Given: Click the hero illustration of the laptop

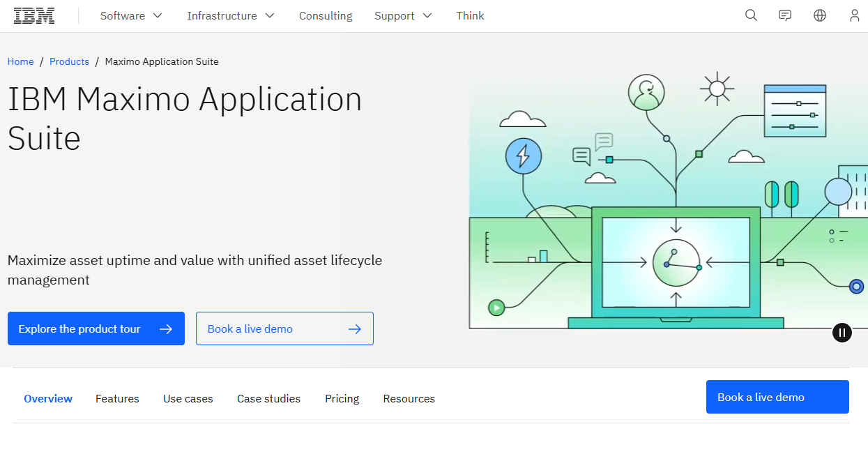Looking at the screenshot, I should click(676, 267).
